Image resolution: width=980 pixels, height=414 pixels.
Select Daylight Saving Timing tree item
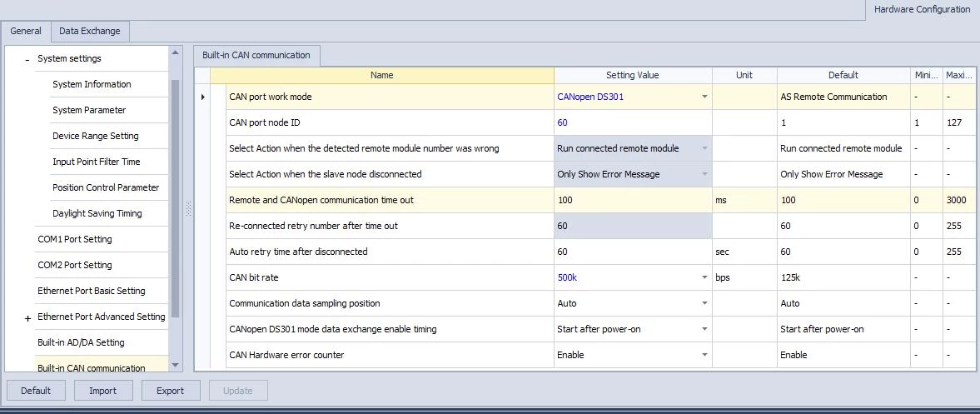97,213
